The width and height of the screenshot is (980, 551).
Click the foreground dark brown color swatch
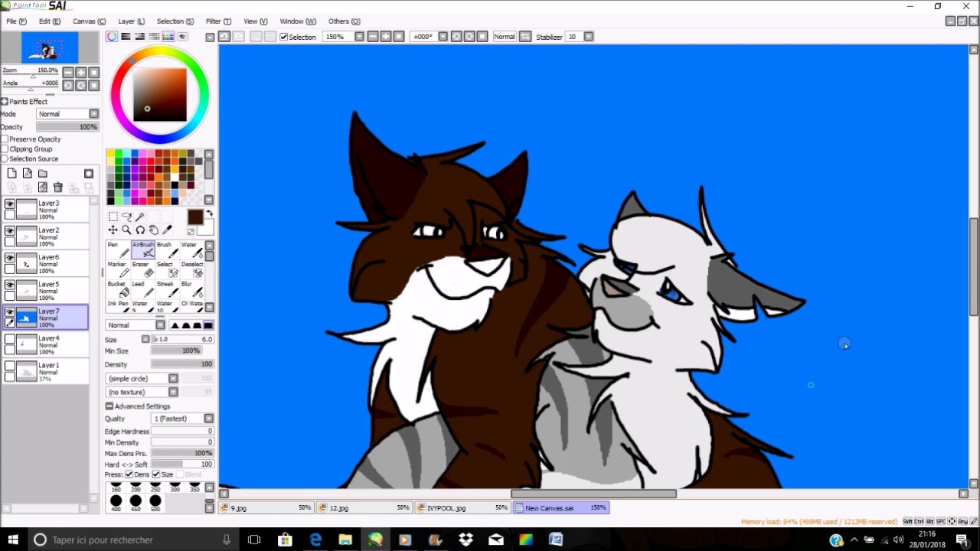click(x=195, y=217)
